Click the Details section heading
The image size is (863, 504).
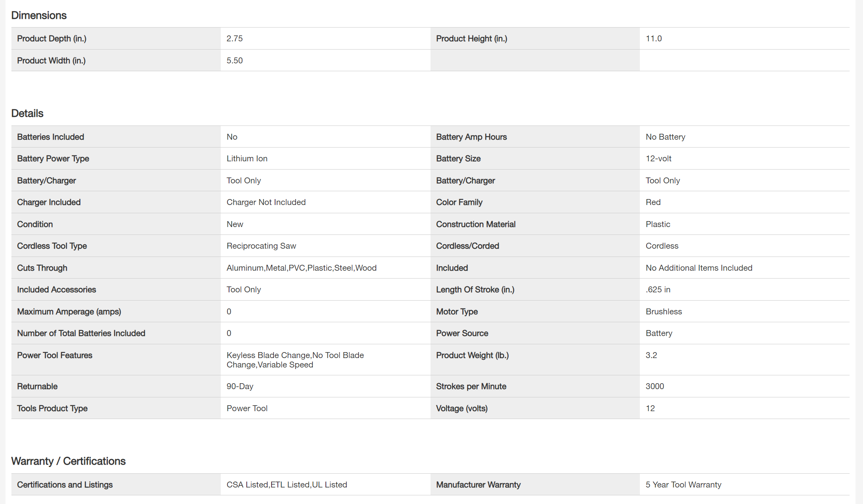click(x=27, y=113)
